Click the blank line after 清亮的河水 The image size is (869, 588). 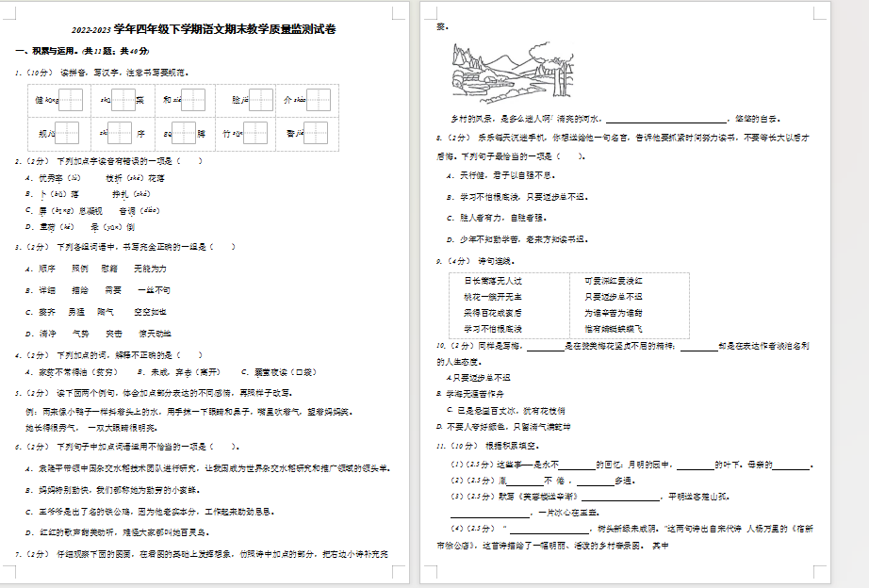(666, 119)
